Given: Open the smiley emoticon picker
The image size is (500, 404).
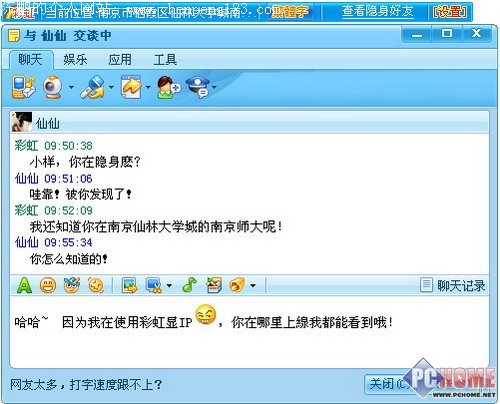Looking at the screenshot, I should coord(48,285).
